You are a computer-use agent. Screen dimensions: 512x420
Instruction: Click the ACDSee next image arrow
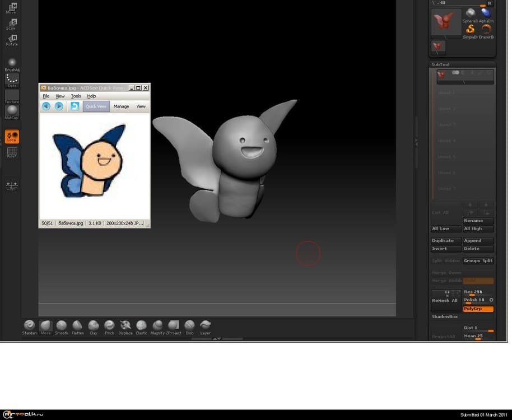59,106
